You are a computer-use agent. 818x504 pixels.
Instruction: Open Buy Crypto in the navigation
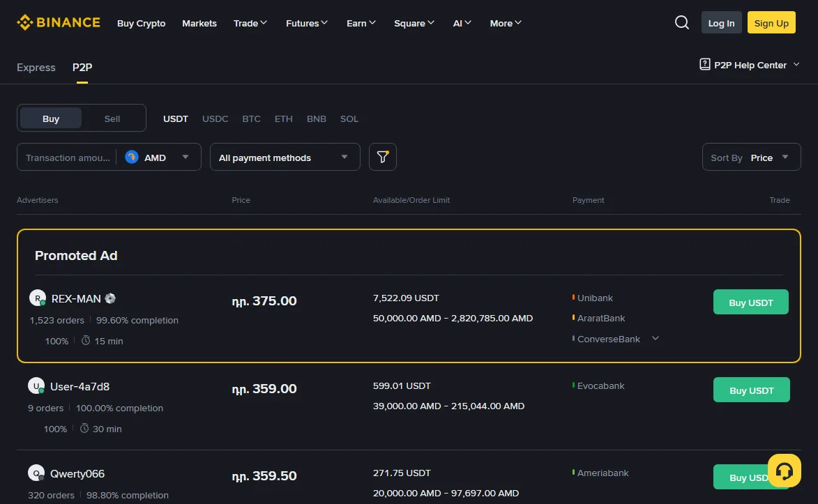click(x=142, y=23)
